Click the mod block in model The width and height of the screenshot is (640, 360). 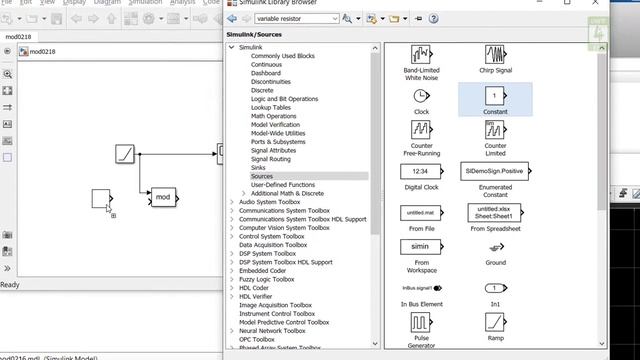[163, 198]
